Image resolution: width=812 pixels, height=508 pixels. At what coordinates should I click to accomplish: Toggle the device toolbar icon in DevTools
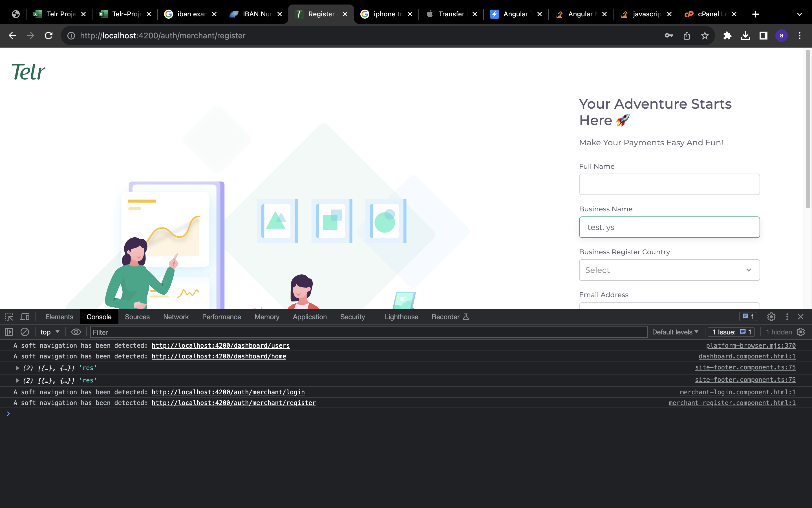point(25,317)
